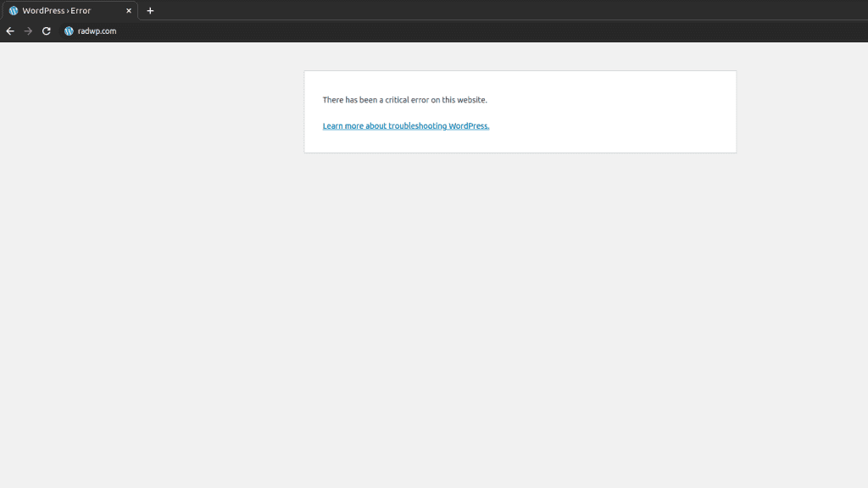Click the WordPress favicon in the tab
The image size is (868, 488).
pyautogui.click(x=14, y=11)
